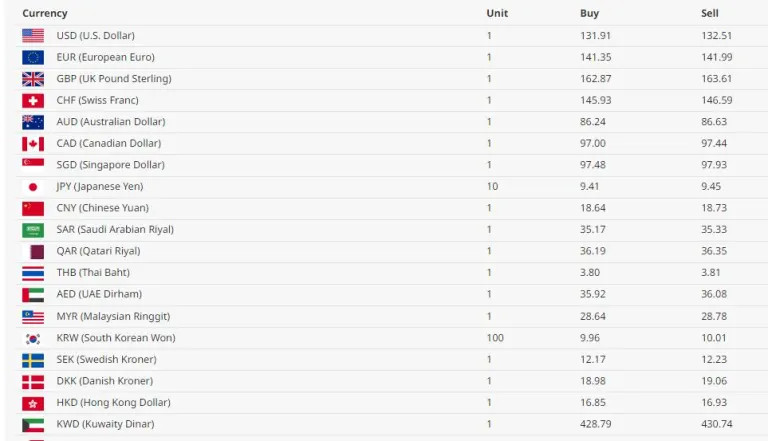Viewport: 768px width, 441px height.
Task: Click the Unit column header
Action: point(497,13)
